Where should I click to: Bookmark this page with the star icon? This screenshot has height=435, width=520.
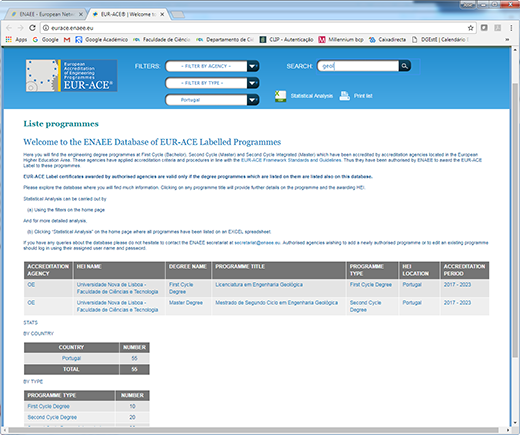(470, 28)
